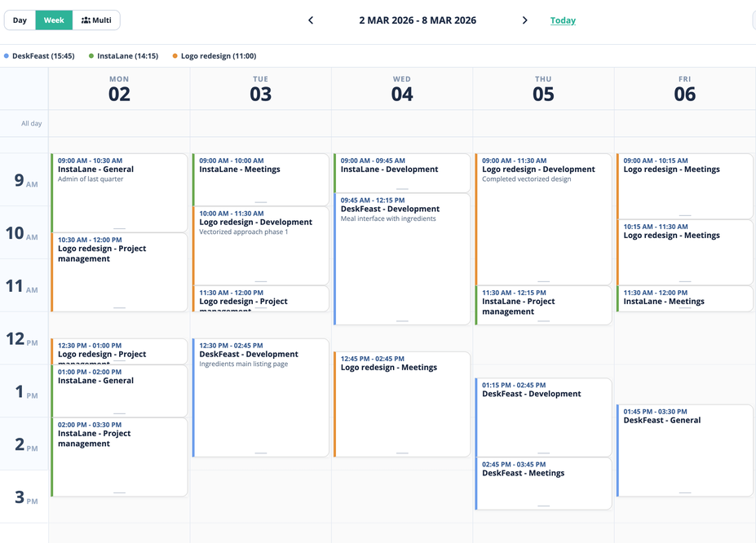
Task: Click the Logo redesign (11:00) legend entry
Action: (214, 56)
